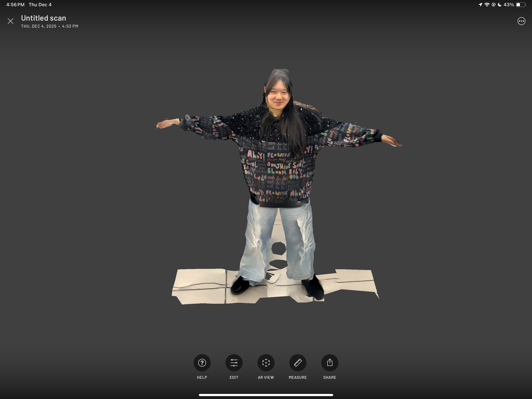Click the MEASURE text label

point(298,377)
